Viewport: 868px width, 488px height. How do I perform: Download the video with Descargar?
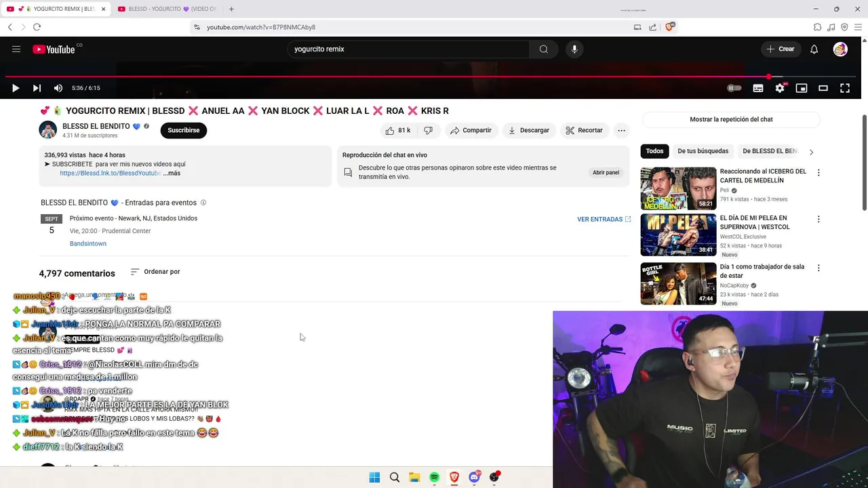[x=529, y=130]
